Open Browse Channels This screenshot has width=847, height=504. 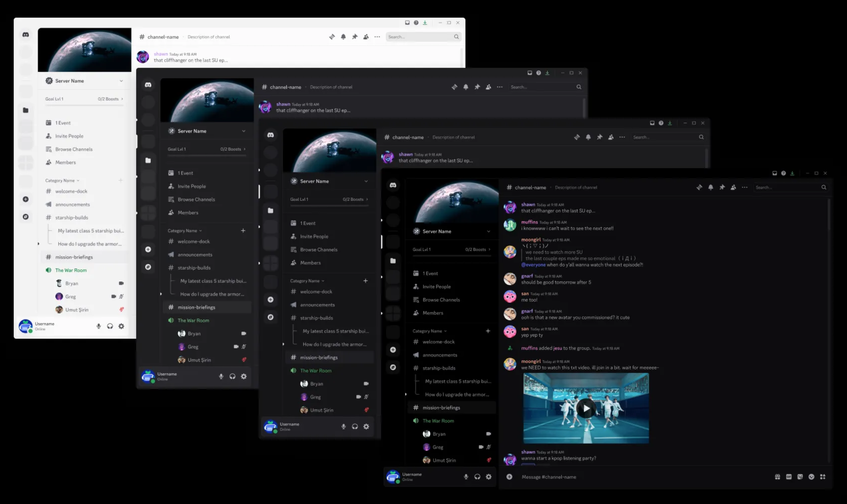pyautogui.click(x=441, y=300)
